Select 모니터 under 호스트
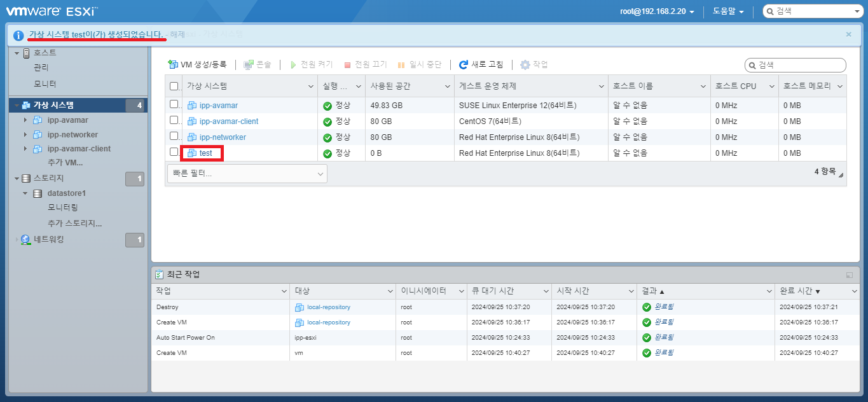This screenshot has width=868, height=402. (x=45, y=84)
